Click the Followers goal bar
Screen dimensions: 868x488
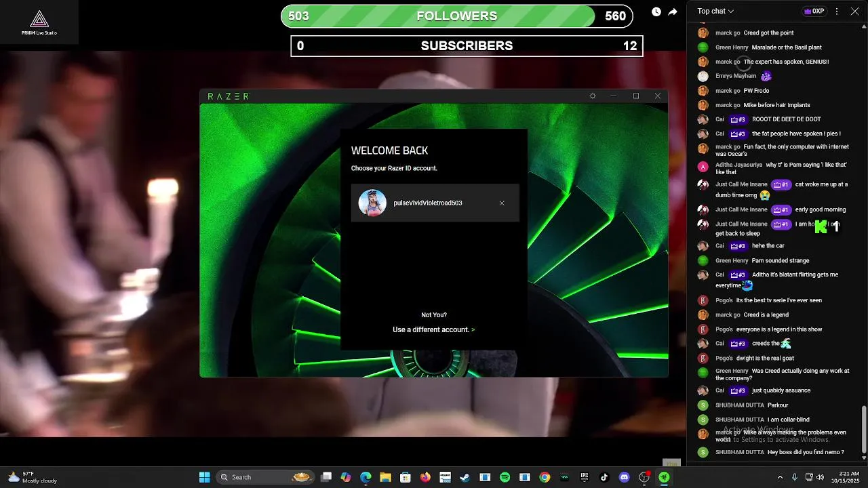457,16
